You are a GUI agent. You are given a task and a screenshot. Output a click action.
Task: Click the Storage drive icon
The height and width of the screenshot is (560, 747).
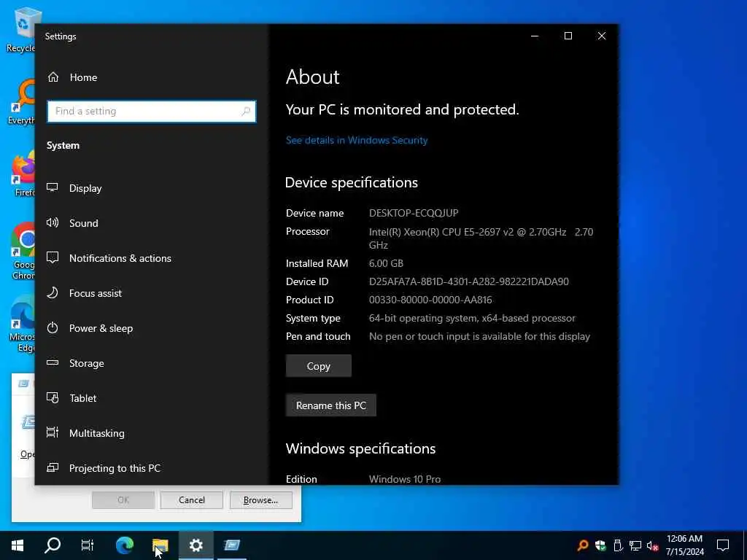click(x=53, y=362)
